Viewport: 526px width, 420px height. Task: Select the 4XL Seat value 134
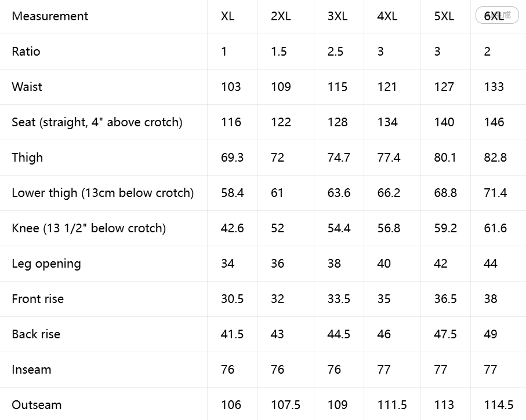pos(387,122)
